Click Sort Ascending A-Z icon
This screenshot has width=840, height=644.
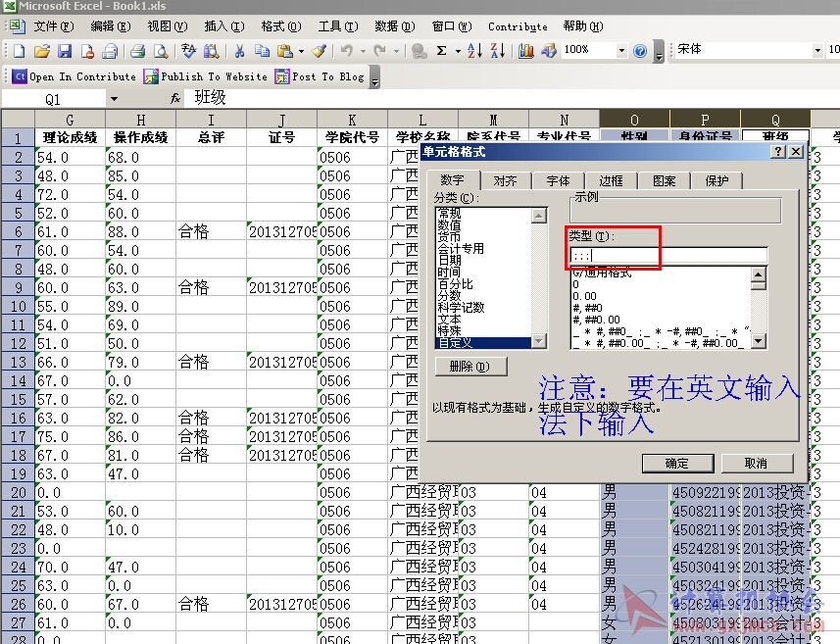pos(474,51)
